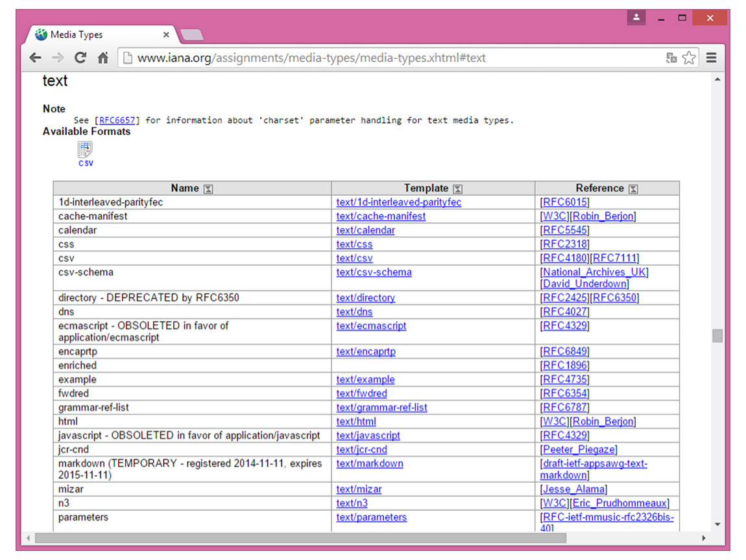Open a new tab button
This screenshot has width=746, height=560.
click(192, 35)
